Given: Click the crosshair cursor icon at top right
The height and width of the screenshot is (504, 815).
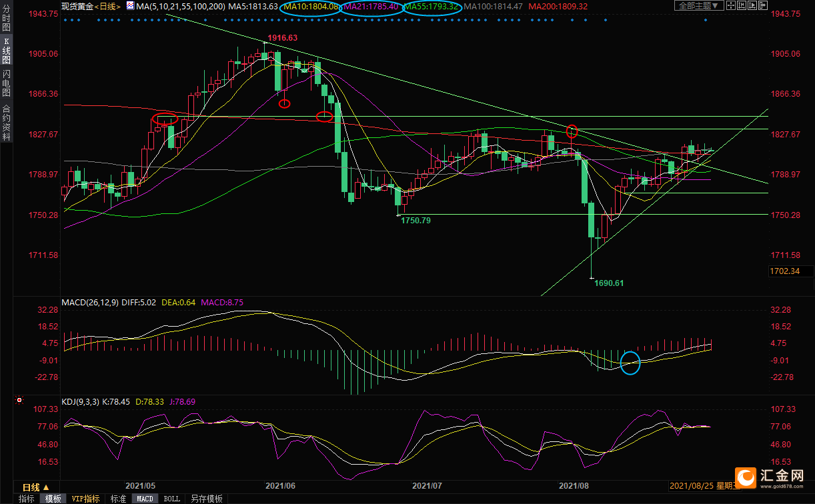Looking at the screenshot, I should [x=731, y=5].
